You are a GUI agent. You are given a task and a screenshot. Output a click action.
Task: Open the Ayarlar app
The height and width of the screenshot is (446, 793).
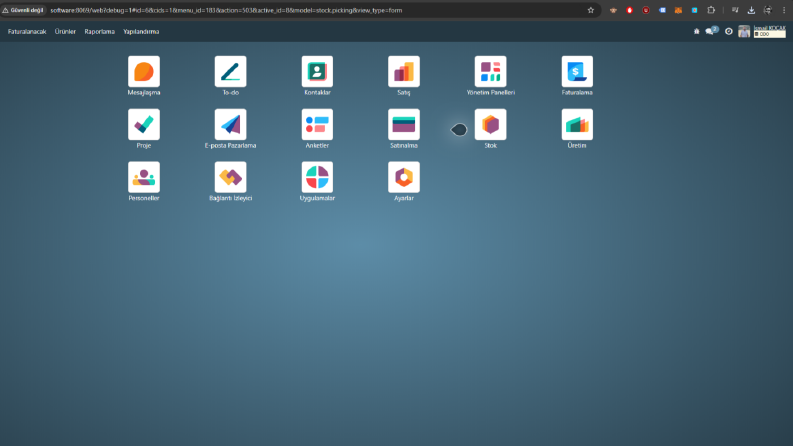(404, 177)
